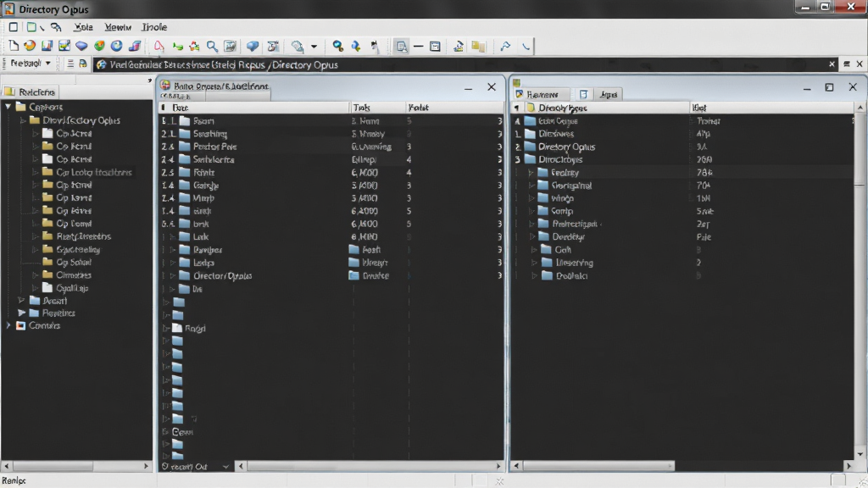Click the Directory Opus app icon in title bar

(8, 8)
